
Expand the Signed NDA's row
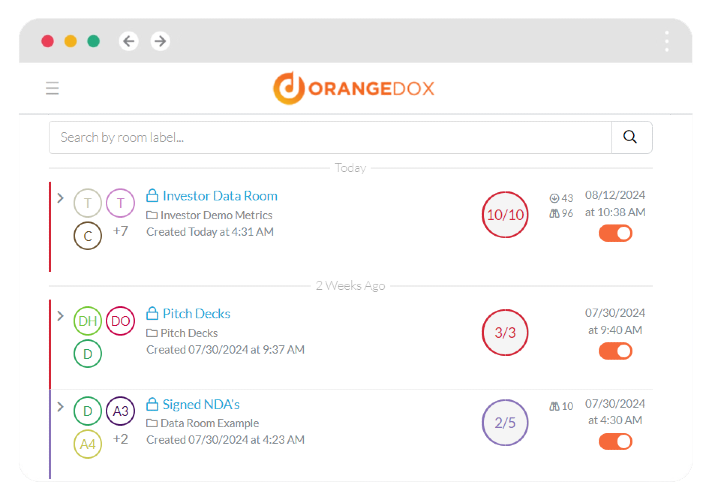point(60,406)
